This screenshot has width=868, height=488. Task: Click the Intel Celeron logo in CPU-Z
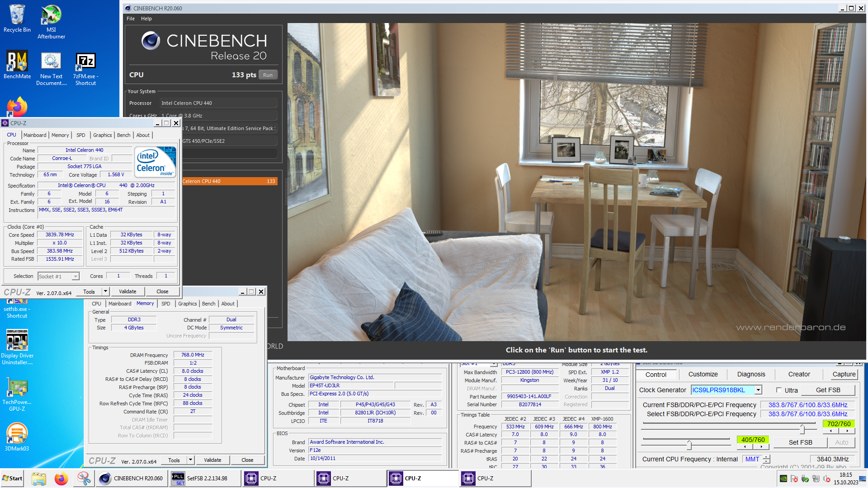(156, 162)
